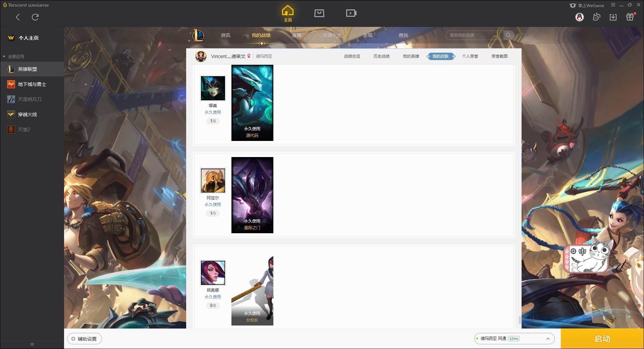Select 穿越火线 in the sidebar
Viewport: 644px width, 349px height.
32,114
